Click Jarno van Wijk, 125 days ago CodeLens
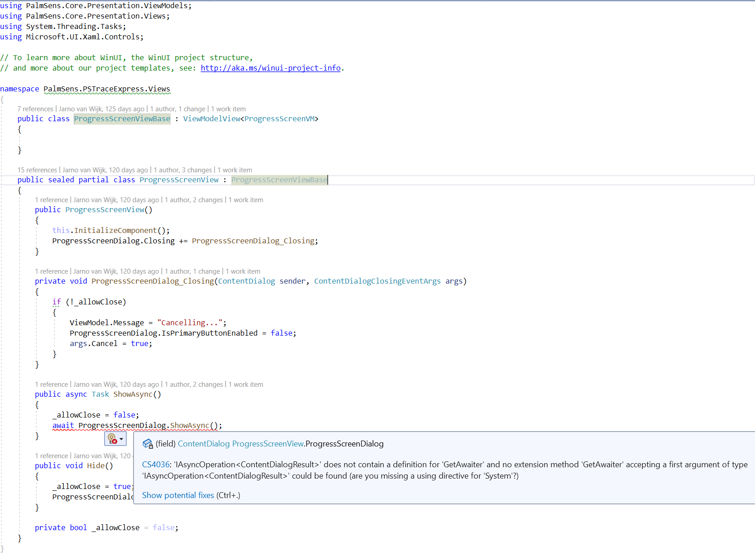The image size is (755, 560). click(102, 109)
